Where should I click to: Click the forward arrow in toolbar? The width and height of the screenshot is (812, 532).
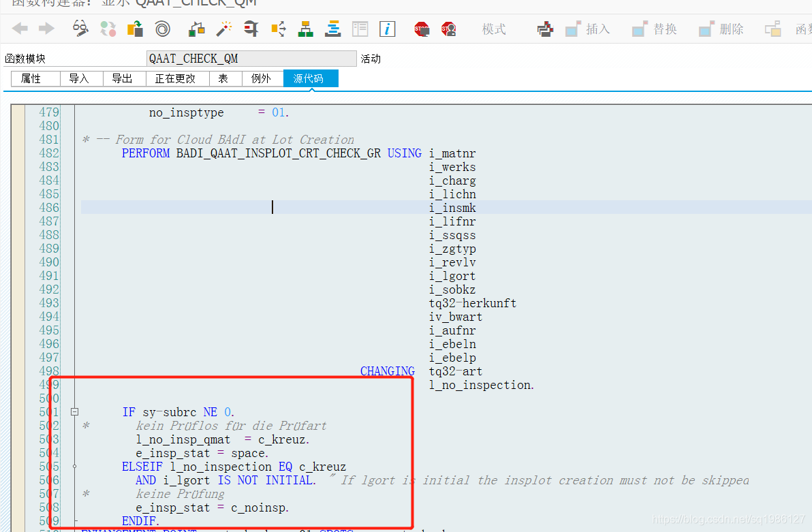pyautogui.click(x=46, y=29)
